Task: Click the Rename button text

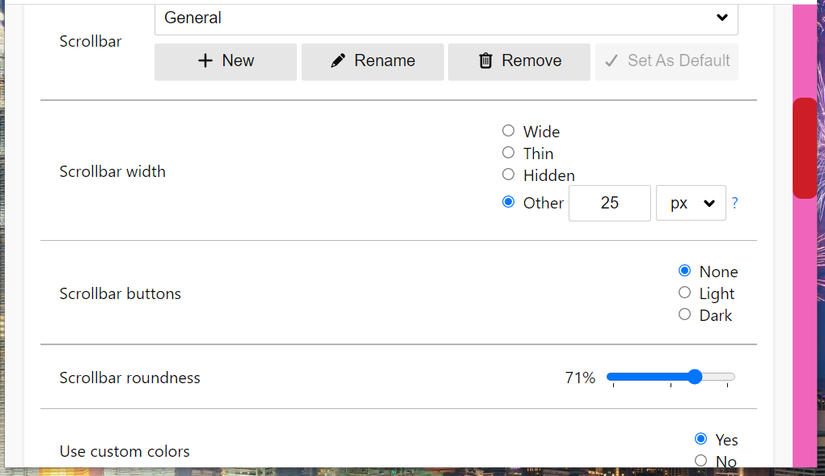Action: 384,61
